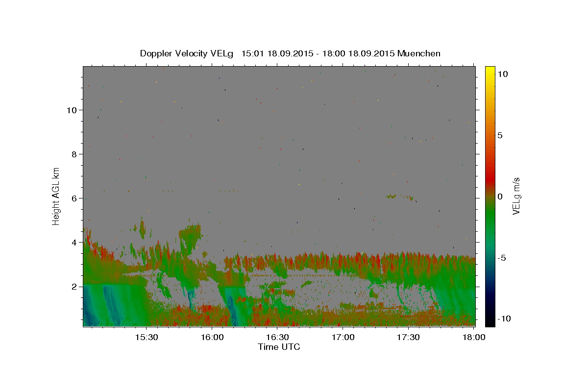Click the height axis label 10
This screenshot has height=392, width=588.
click(x=72, y=110)
